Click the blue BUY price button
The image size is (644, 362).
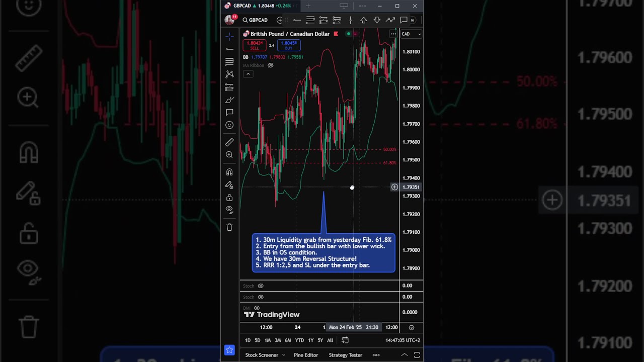288,45
